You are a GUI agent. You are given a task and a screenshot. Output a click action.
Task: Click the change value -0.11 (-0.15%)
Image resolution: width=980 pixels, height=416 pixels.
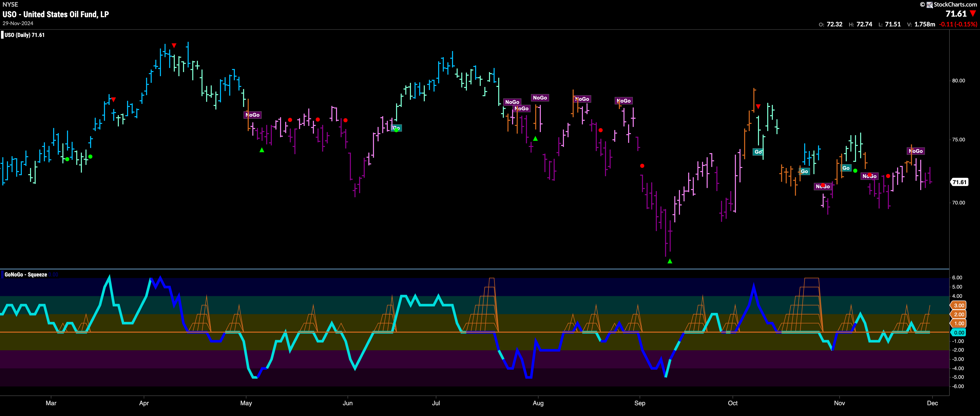(958, 24)
